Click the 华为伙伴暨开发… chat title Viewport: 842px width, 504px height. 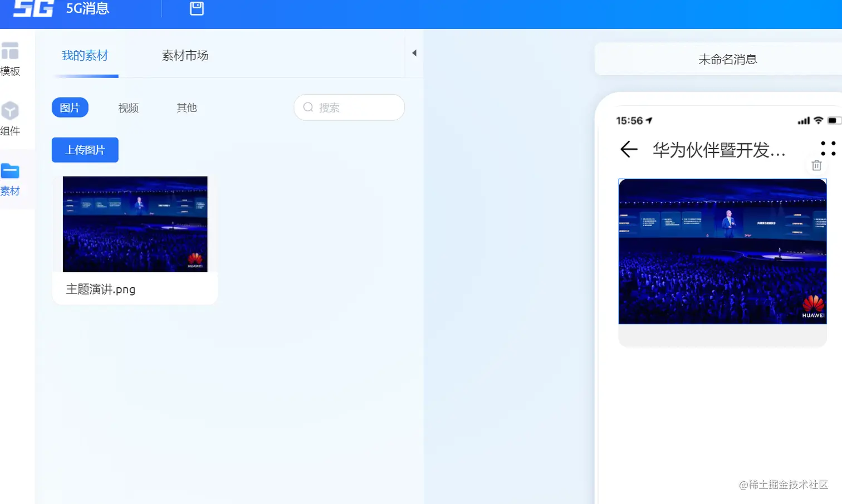pyautogui.click(x=719, y=150)
